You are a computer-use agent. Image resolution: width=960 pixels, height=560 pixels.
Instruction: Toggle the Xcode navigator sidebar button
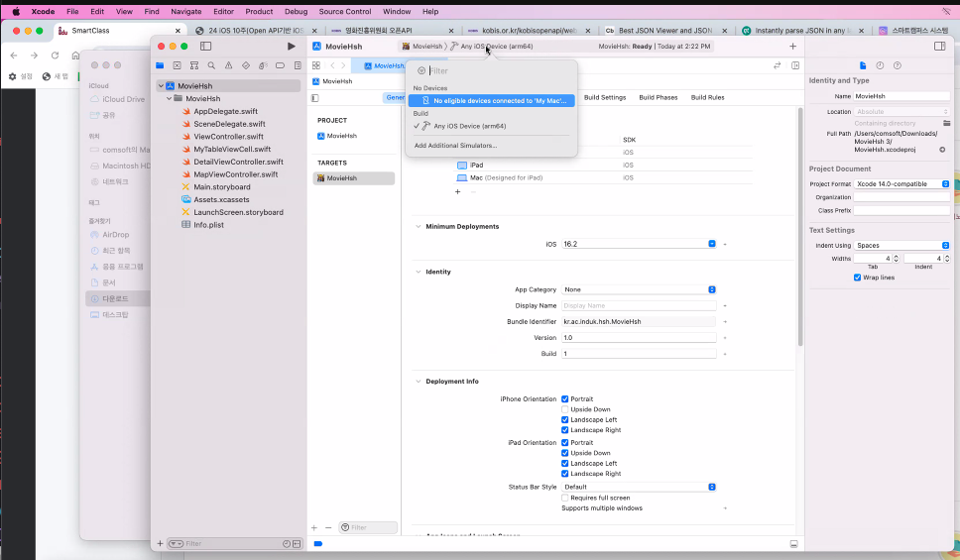tap(205, 46)
